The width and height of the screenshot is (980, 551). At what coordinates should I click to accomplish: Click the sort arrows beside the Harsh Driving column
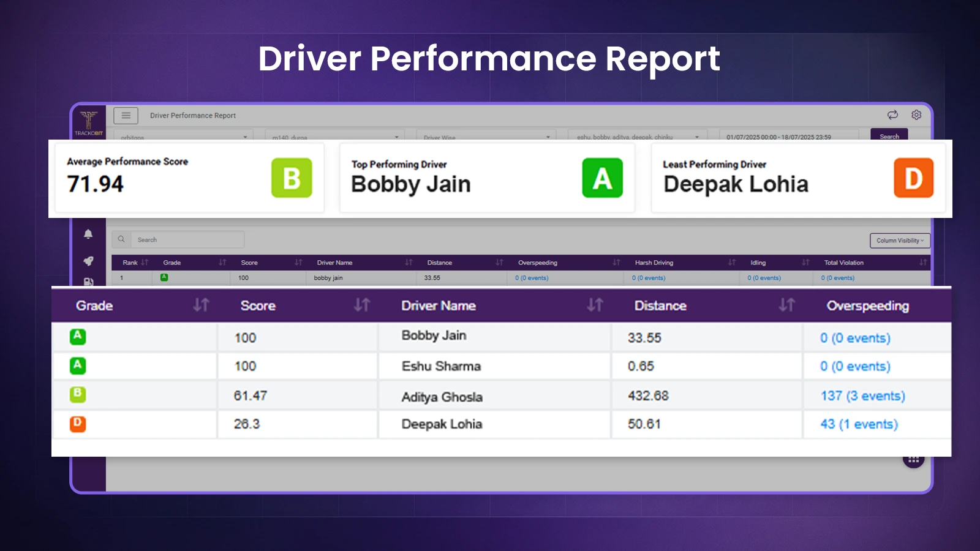pos(732,263)
